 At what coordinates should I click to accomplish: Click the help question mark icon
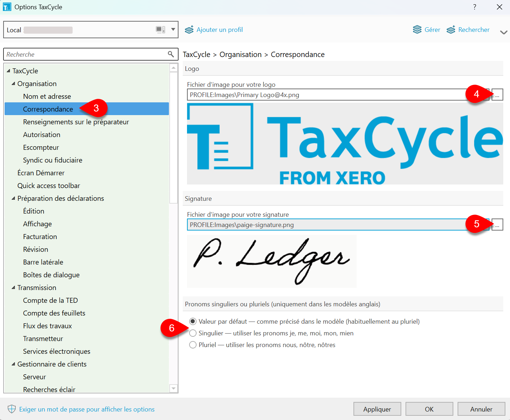[x=475, y=7]
